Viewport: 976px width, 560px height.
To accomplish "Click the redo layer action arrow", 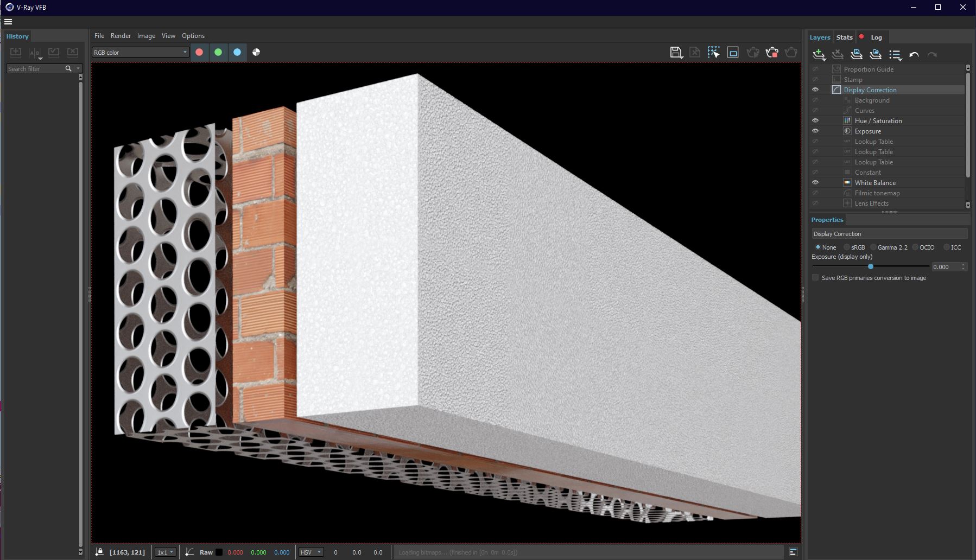I will pyautogui.click(x=933, y=54).
